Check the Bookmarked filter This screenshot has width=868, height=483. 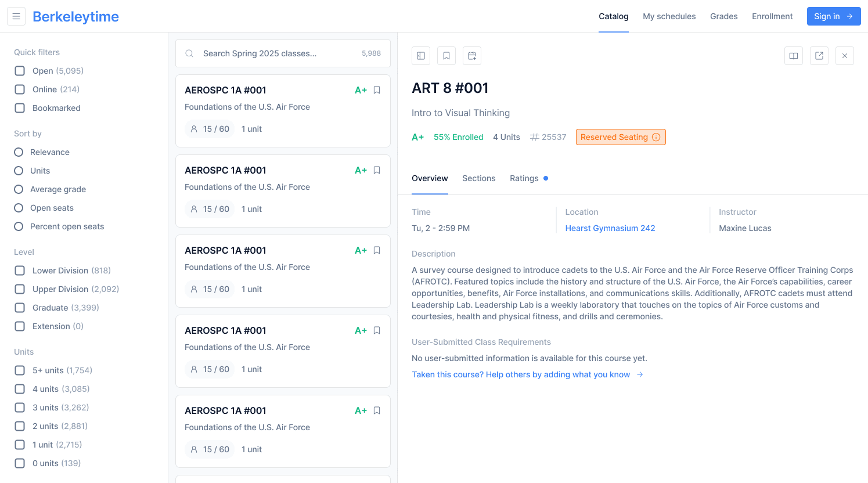tap(20, 108)
